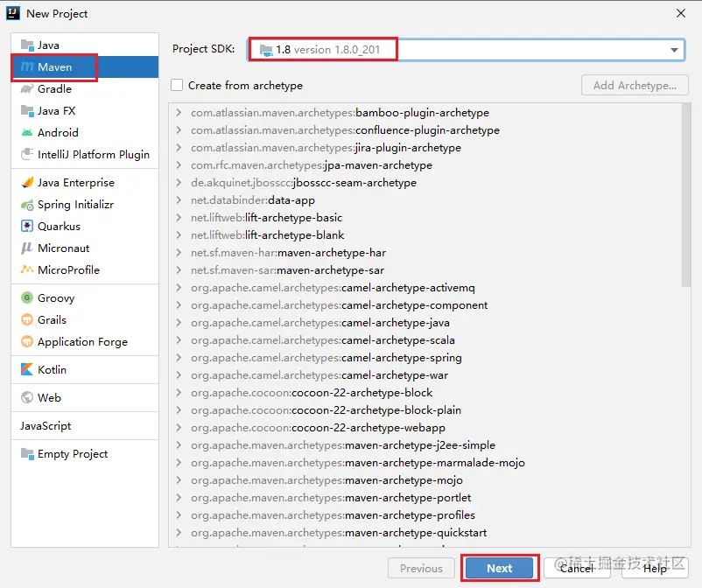Click the Java Enterprise icon
This screenshot has height=588, width=702.
[x=27, y=183]
